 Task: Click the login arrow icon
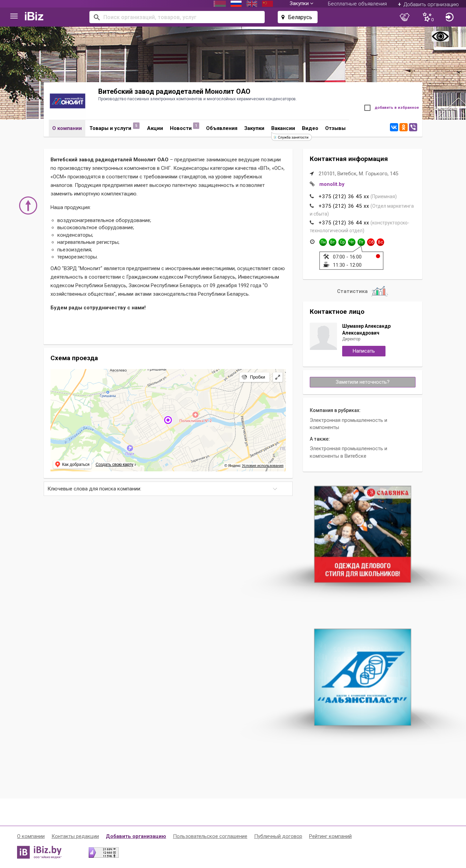pyautogui.click(x=450, y=17)
